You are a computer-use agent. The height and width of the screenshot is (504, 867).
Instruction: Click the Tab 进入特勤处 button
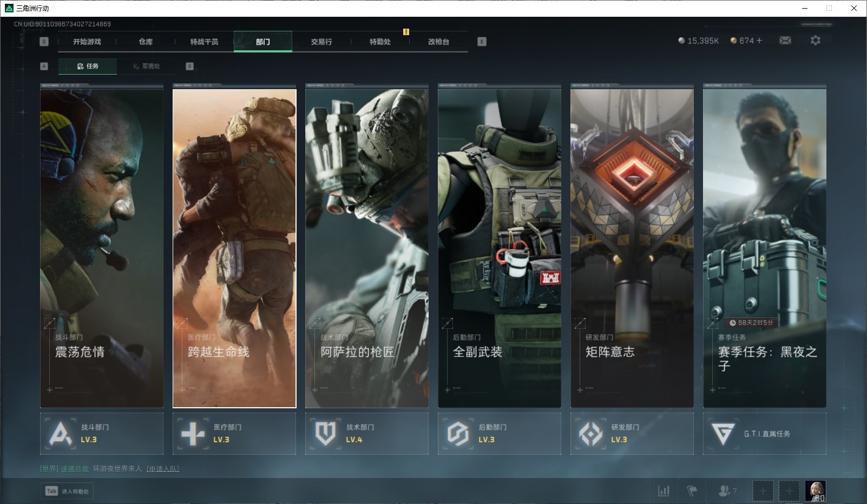pyautogui.click(x=67, y=491)
